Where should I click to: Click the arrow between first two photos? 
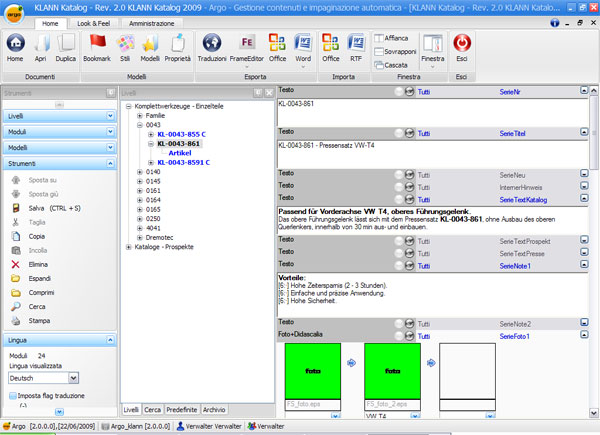tap(352, 363)
